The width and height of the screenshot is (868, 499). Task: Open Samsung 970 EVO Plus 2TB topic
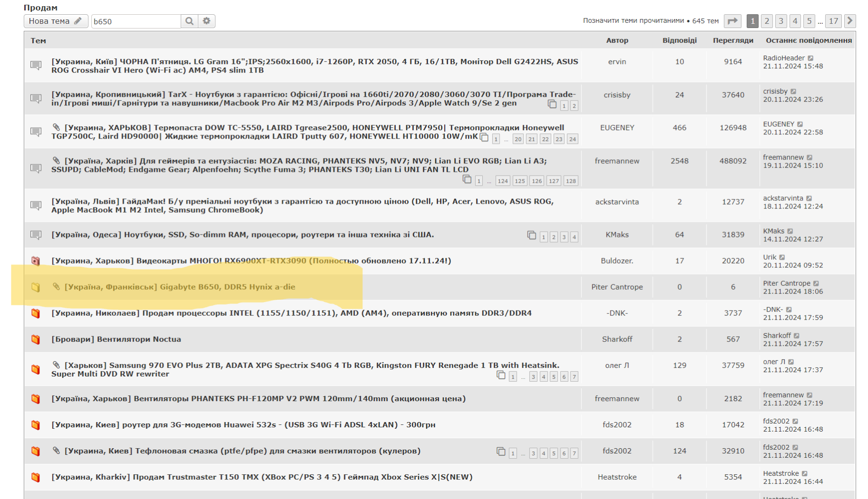(x=305, y=369)
